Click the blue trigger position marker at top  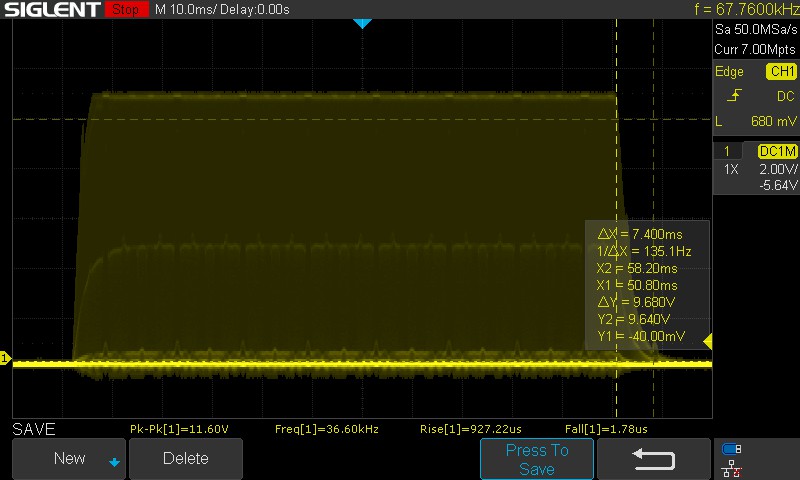[x=362, y=23]
